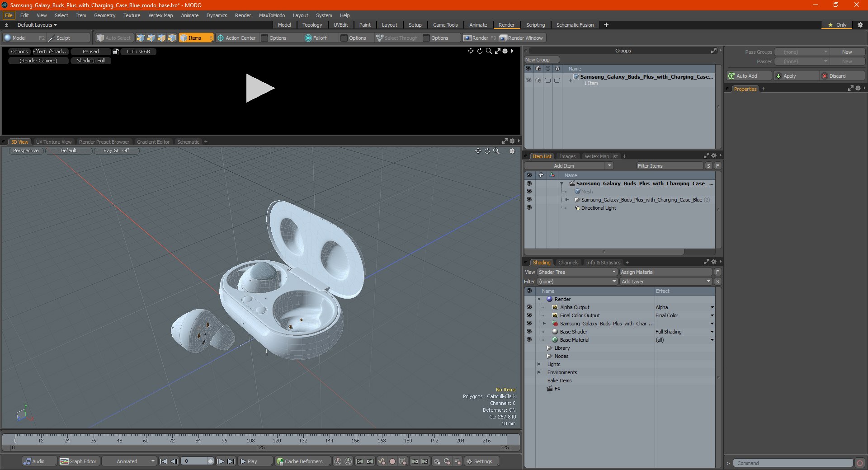Viewport: 868px width, 470px height.
Task: Toggle visibility of Base Shader
Action: coord(529,332)
